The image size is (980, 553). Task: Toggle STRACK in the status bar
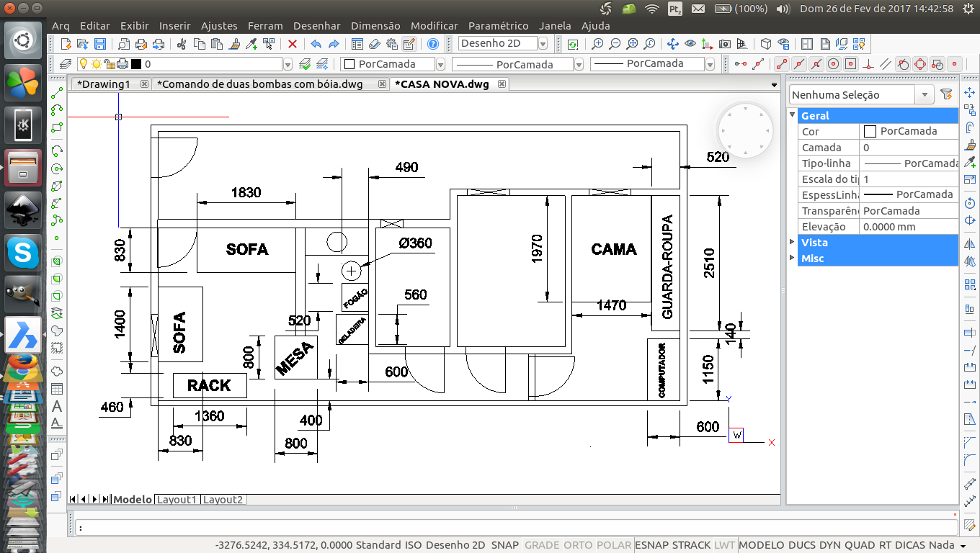pos(692,545)
